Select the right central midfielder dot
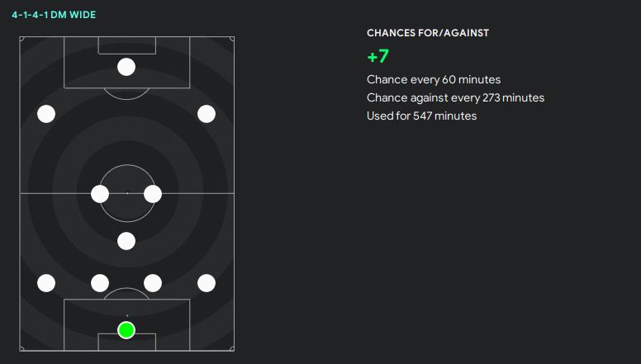 pos(153,194)
